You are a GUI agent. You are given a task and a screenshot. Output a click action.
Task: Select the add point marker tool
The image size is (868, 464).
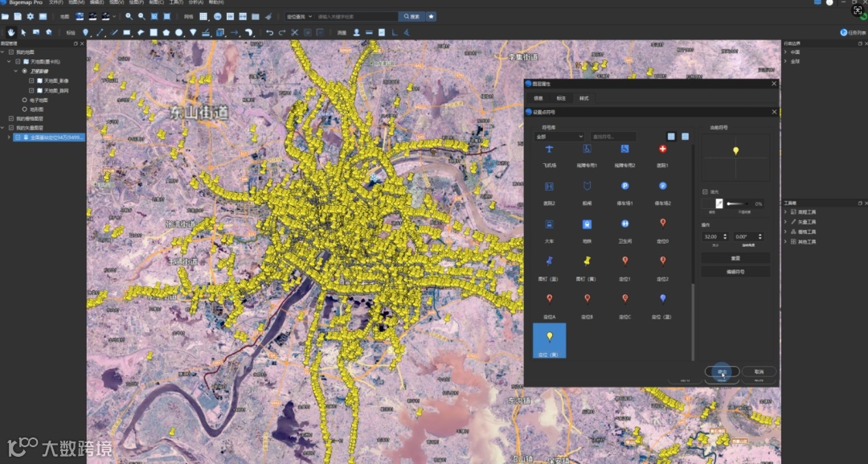tap(86, 32)
